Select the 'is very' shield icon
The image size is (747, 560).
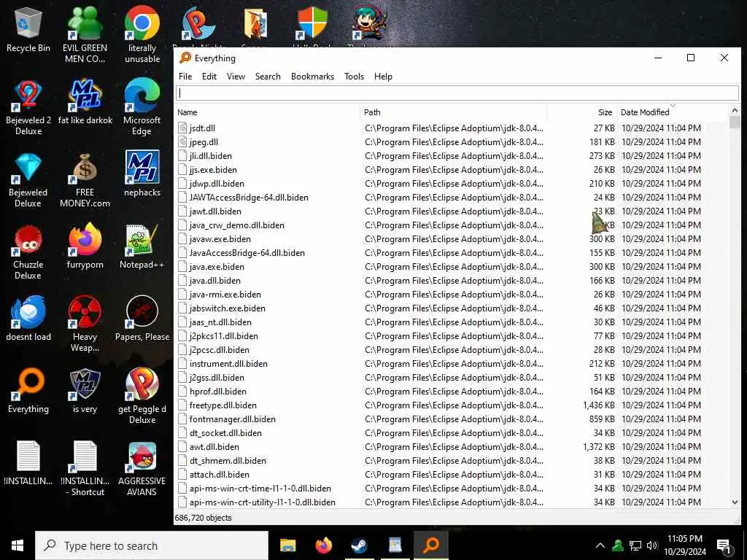point(85,391)
